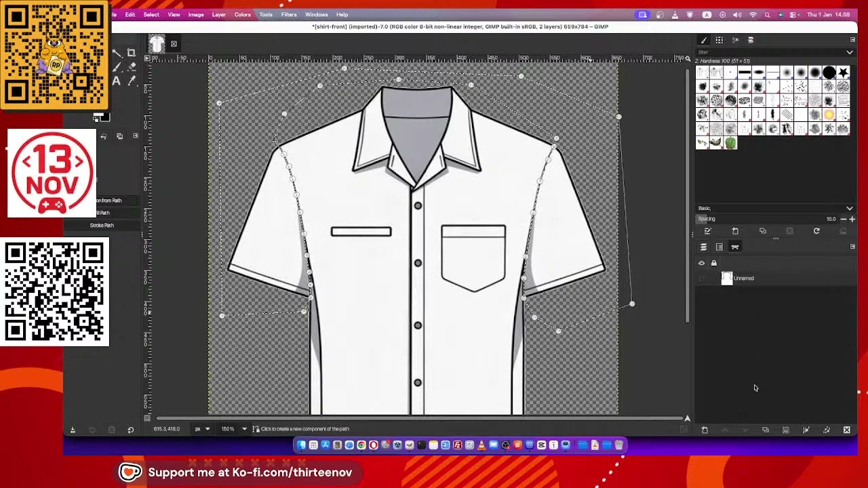Select the Text tool
The width and height of the screenshot is (868, 488).
point(117,81)
